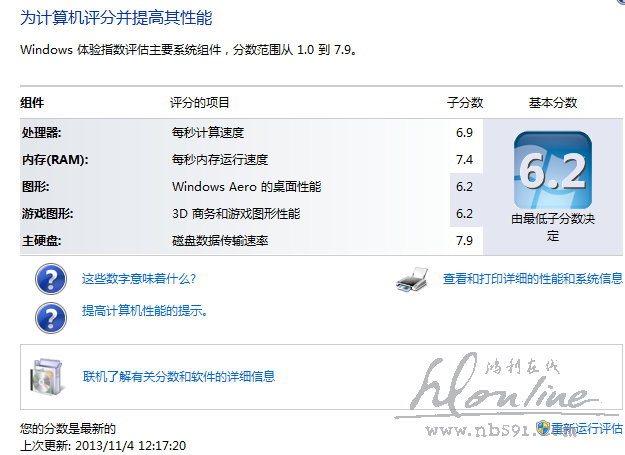Click the printer icon
Screen dimensions: 625x455
coord(412,279)
